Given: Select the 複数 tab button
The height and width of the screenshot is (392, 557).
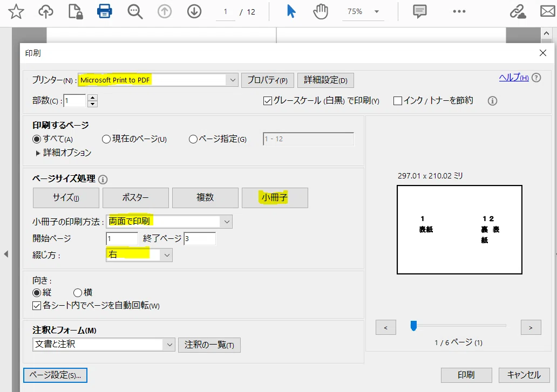Looking at the screenshot, I should [x=205, y=197].
